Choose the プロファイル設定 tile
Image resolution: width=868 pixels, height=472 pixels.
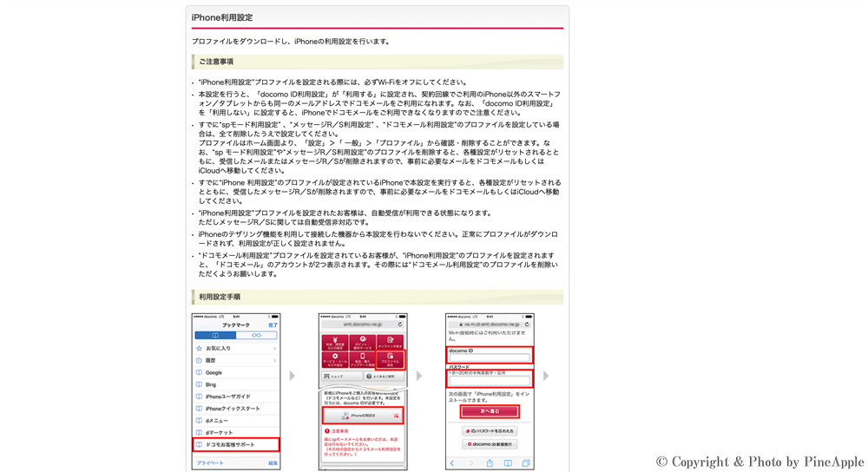(x=391, y=359)
